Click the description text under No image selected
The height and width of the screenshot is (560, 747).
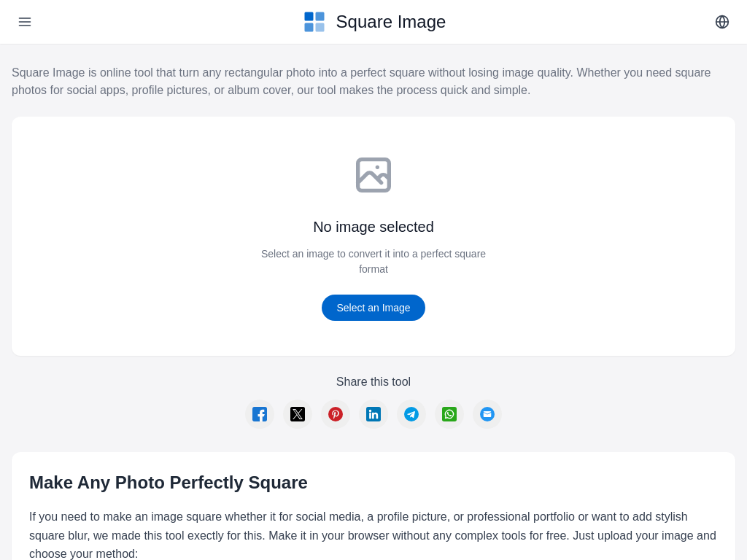373,261
